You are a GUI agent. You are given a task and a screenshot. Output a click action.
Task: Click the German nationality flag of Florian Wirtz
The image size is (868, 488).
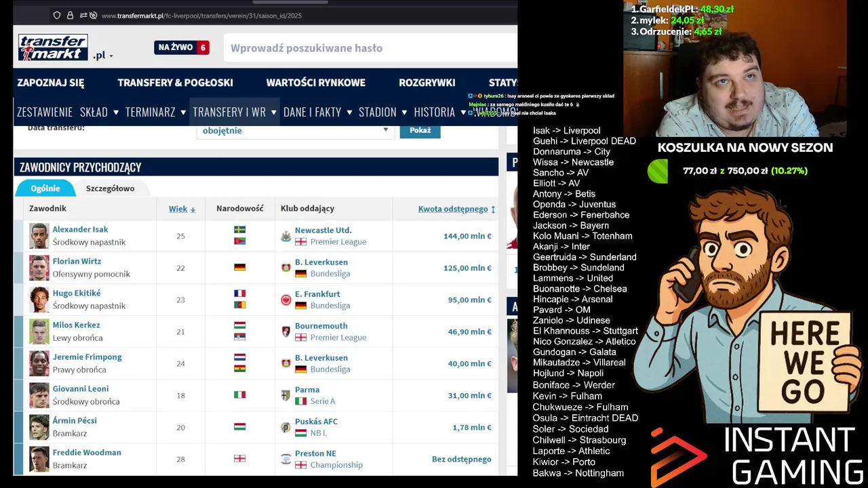(x=239, y=268)
